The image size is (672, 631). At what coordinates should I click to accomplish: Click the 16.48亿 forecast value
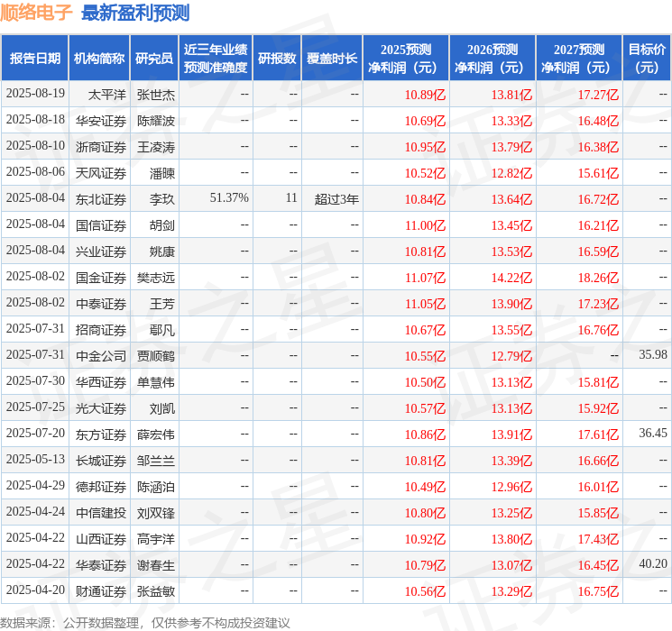[x=598, y=121]
